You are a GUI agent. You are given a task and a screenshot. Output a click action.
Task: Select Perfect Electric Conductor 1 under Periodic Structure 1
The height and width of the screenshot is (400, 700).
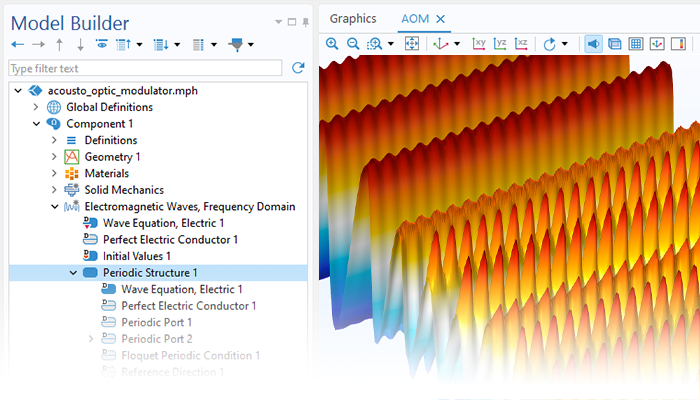[x=188, y=306]
